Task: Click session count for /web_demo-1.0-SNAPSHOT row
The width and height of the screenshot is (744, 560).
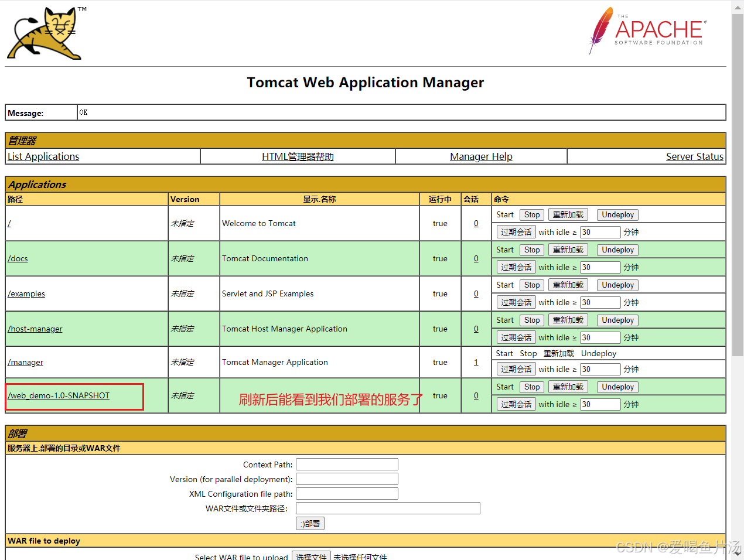Action: click(476, 395)
